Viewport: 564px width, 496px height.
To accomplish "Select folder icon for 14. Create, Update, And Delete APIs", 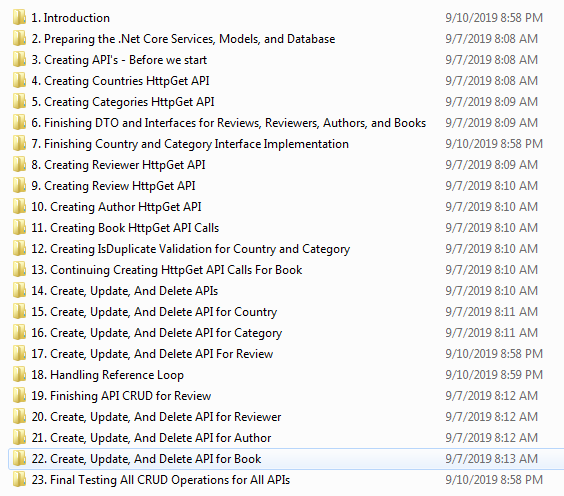I will pyautogui.click(x=19, y=290).
